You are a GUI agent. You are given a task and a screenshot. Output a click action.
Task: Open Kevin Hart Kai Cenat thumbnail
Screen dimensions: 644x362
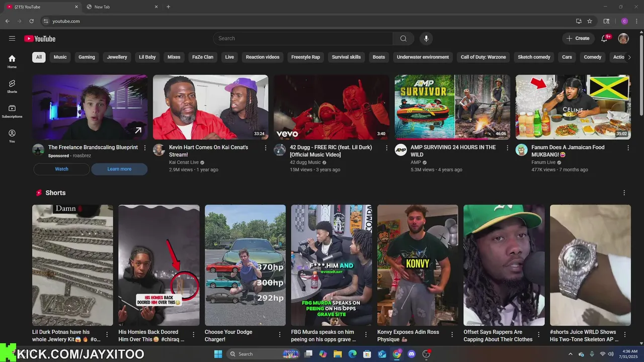210,107
